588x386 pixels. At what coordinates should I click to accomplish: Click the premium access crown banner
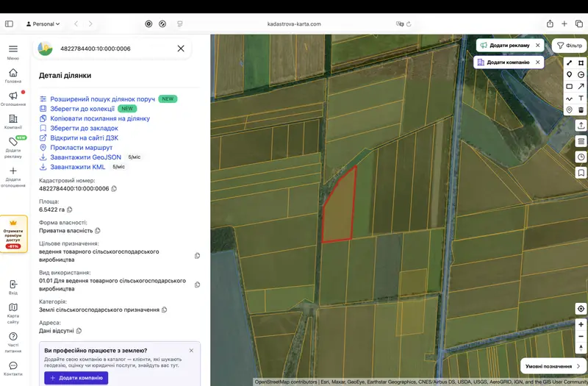pyautogui.click(x=13, y=234)
